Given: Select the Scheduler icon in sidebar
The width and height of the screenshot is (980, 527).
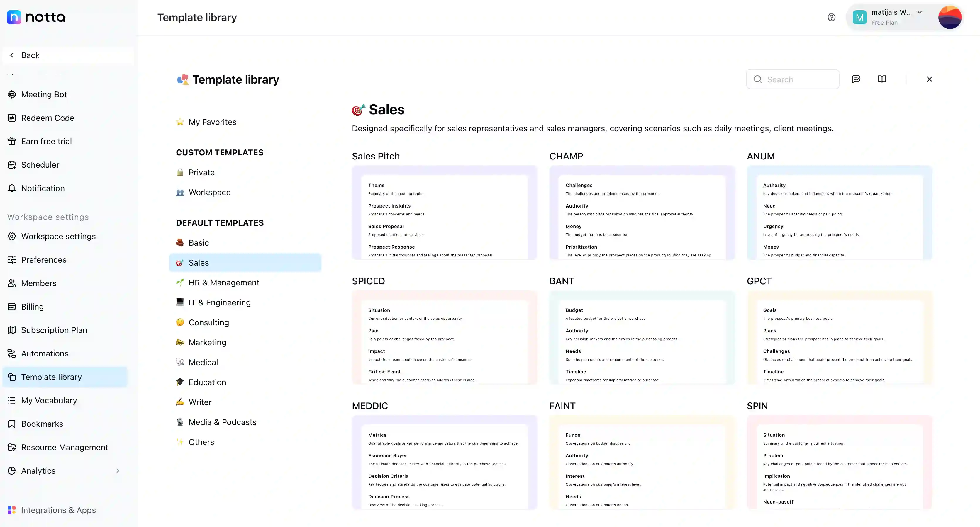Looking at the screenshot, I should click(x=12, y=165).
